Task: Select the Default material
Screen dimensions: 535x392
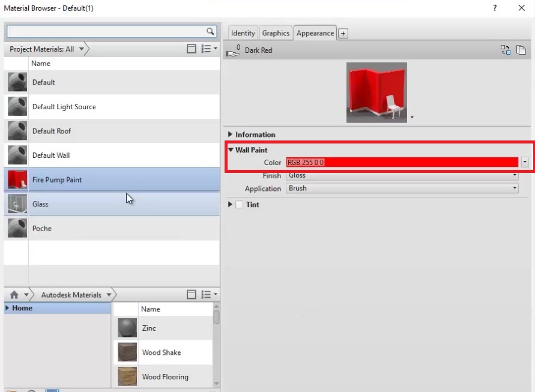Action: pos(112,82)
